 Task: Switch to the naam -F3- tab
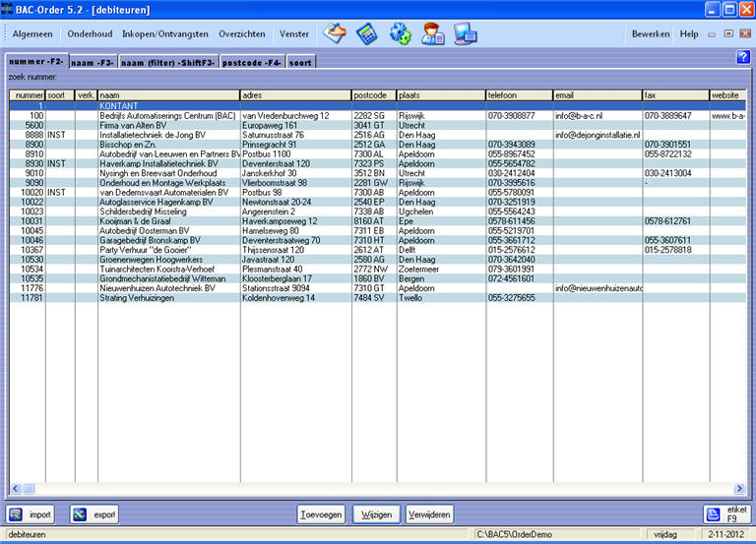point(94,62)
